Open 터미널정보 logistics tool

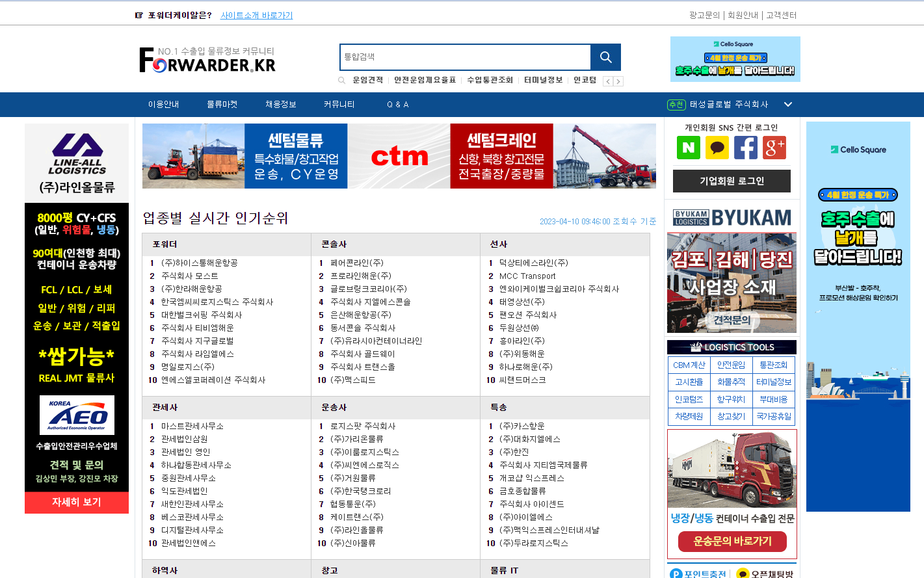pyautogui.click(x=774, y=382)
